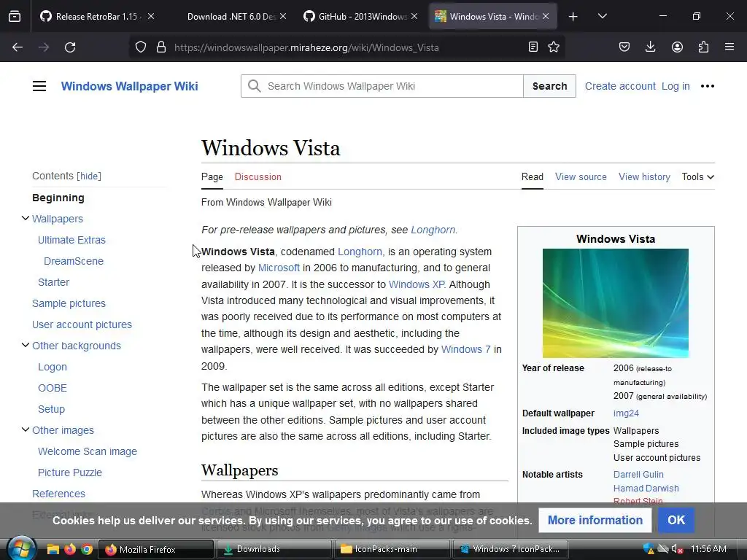Open security shield tray icon
747x560 pixels.
click(x=649, y=548)
